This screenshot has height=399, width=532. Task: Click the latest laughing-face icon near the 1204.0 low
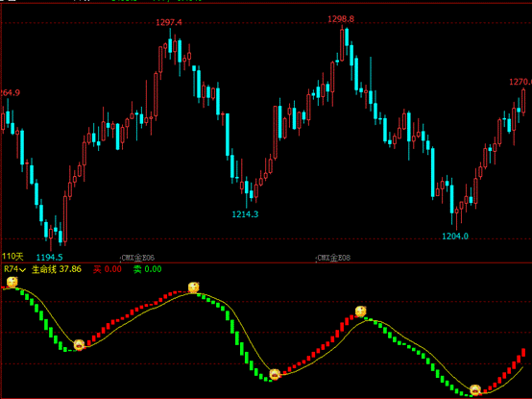click(475, 390)
